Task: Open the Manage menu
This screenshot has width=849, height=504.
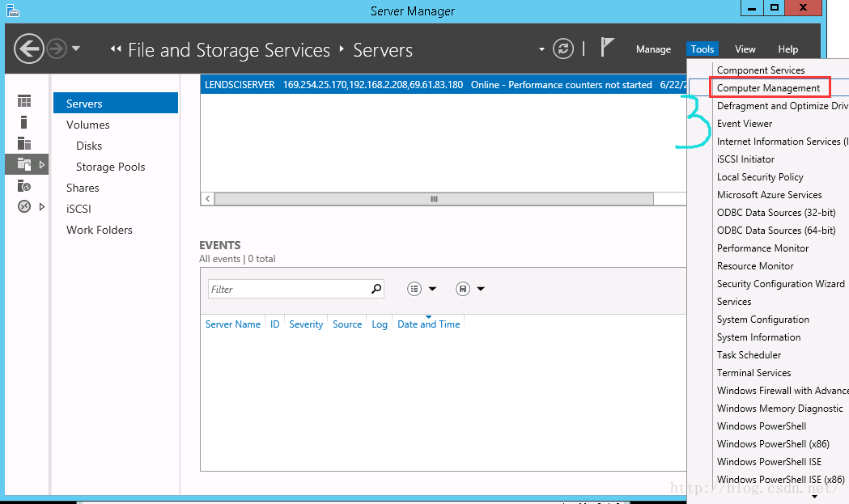Action: click(653, 49)
